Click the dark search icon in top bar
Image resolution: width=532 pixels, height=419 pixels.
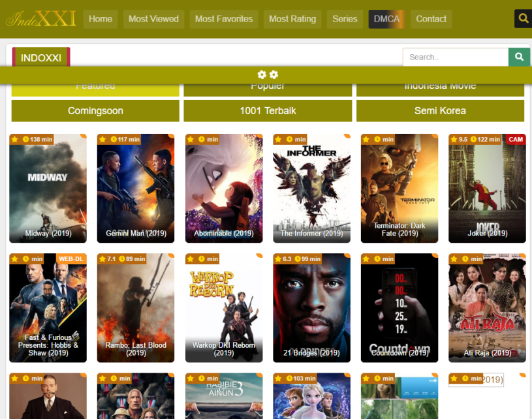point(523,19)
